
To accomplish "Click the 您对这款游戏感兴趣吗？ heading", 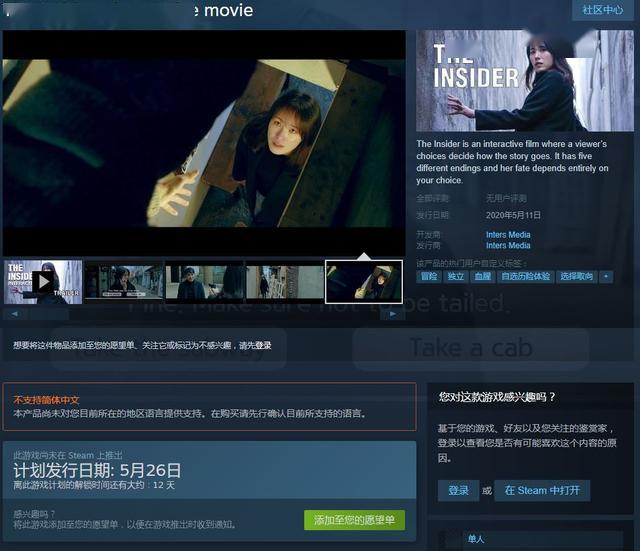I will (497, 397).
